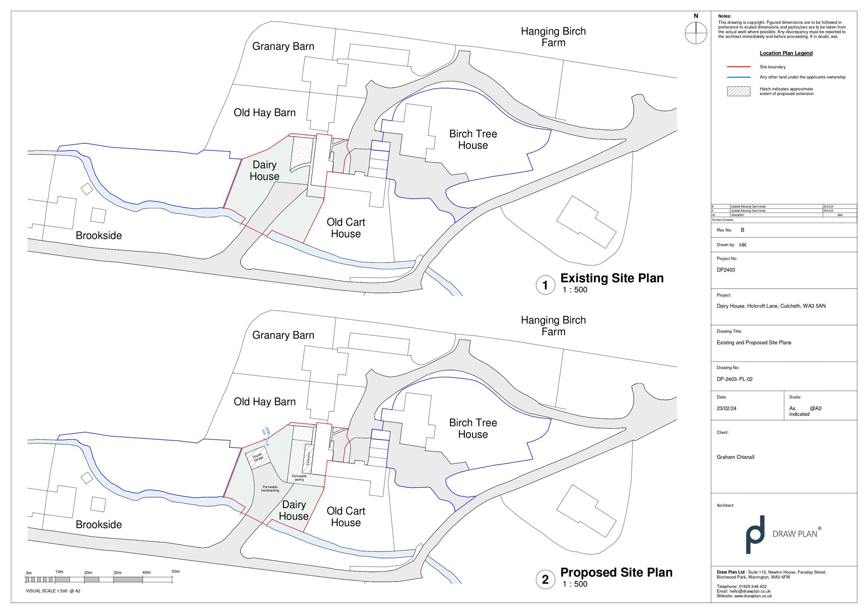This screenshot has height=614, width=868.
Task: Click client name 'Graham Chisnall'
Action: click(x=735, y=457)
